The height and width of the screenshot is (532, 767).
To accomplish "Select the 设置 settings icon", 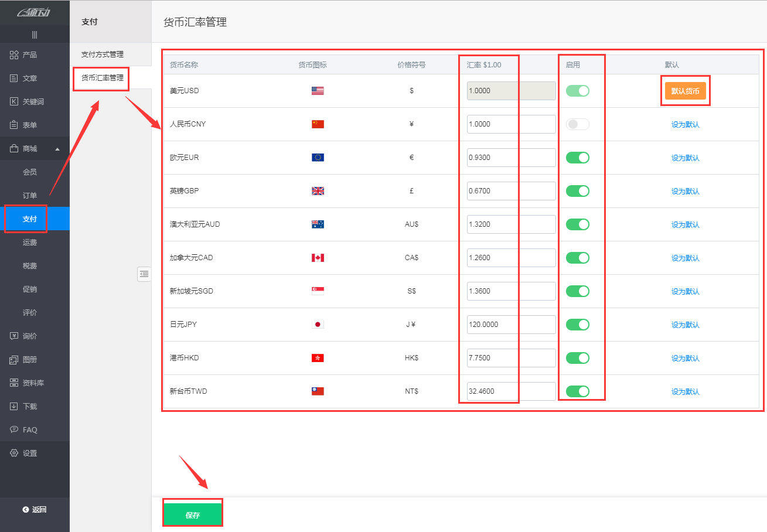I will point(13,452).
